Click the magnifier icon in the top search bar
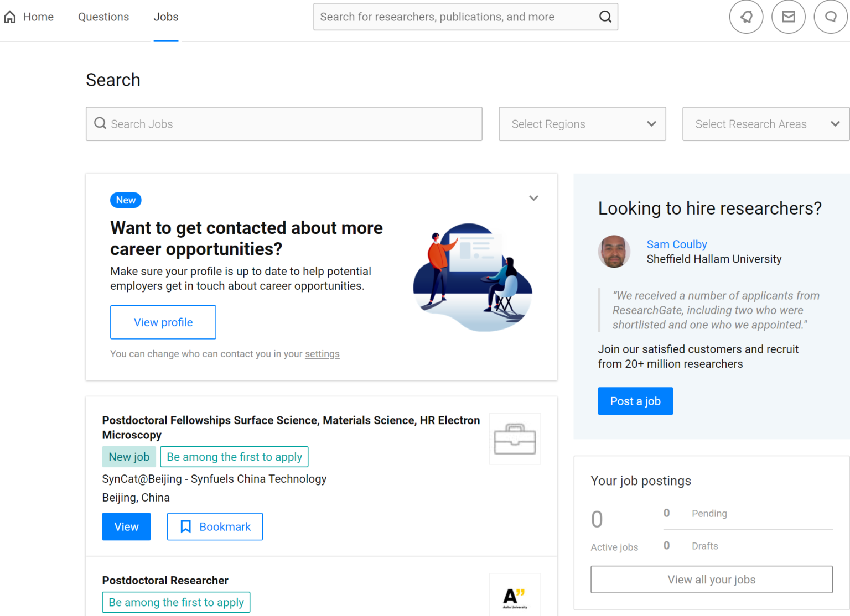Screen dimensions: 850x616 604,17
